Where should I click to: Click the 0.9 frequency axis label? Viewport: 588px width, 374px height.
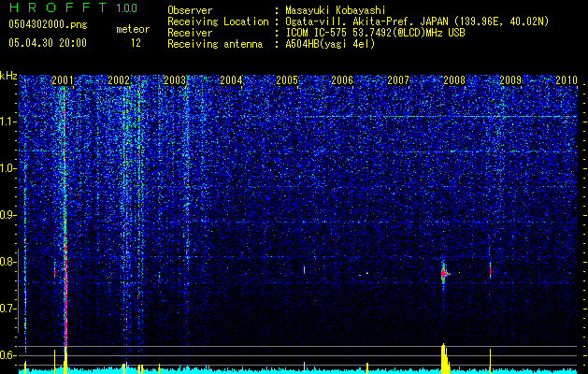[8, 215]
